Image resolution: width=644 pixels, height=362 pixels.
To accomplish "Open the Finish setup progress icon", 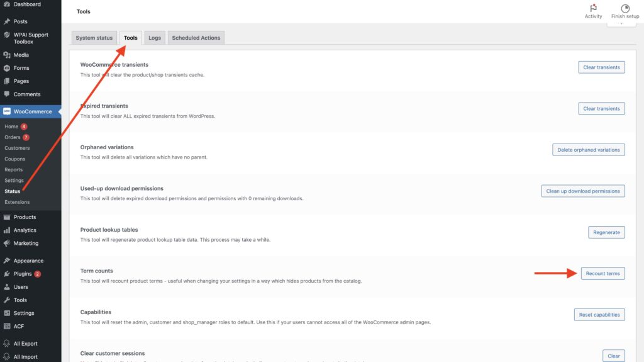I will tap(625, 8).
